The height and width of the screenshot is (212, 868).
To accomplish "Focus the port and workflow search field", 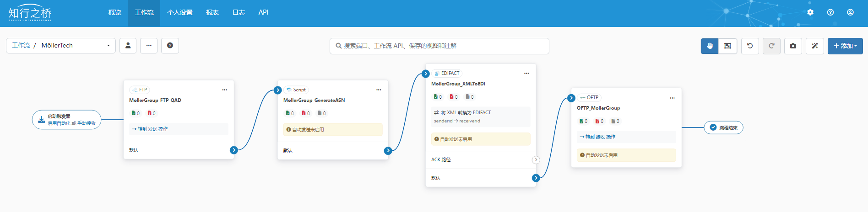I will tap(439, 46).
